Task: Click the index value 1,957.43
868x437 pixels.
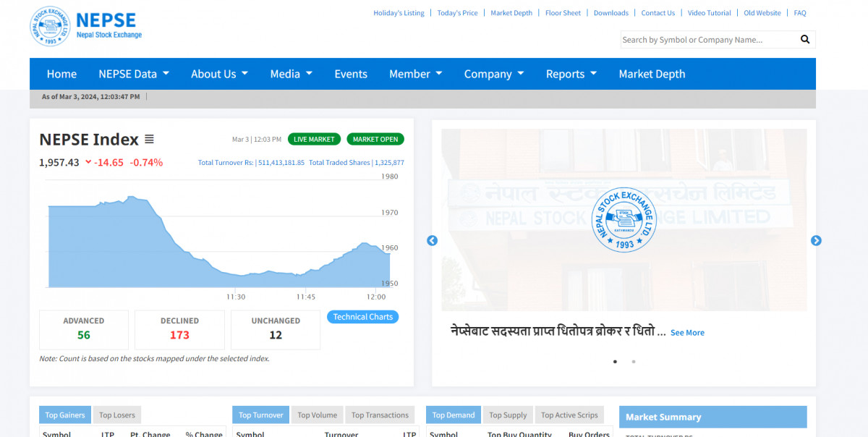Action: [x=59, y=162]
